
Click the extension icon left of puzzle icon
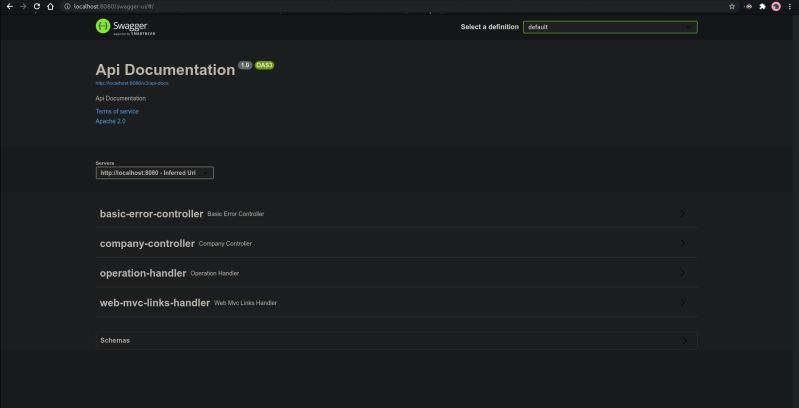point(749,7)
